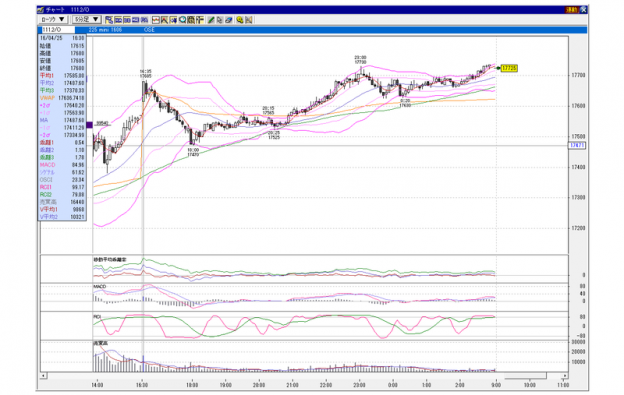Expand the 5分足 timeframe dropdown
Viewport: 624px width, 395px height.
[x=86, y=19]
